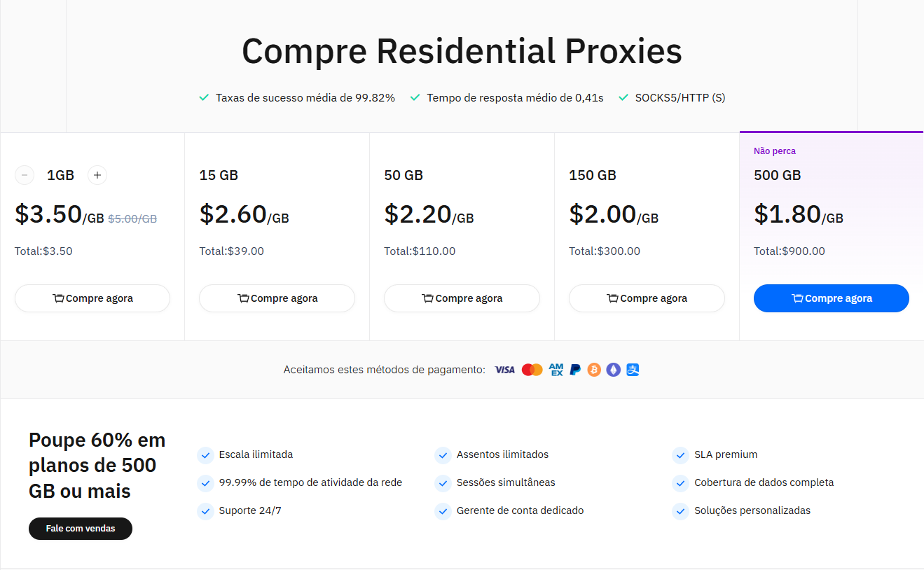This screenshot has width=924, height=570.
Task: Click the checkmark beside Escala ilimitada
Action: [x=205, y=455]
